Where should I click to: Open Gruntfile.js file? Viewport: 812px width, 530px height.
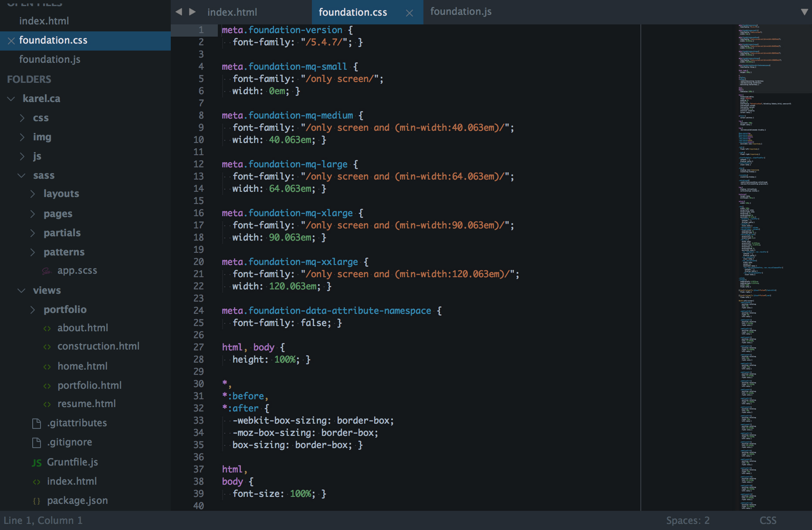72,462
